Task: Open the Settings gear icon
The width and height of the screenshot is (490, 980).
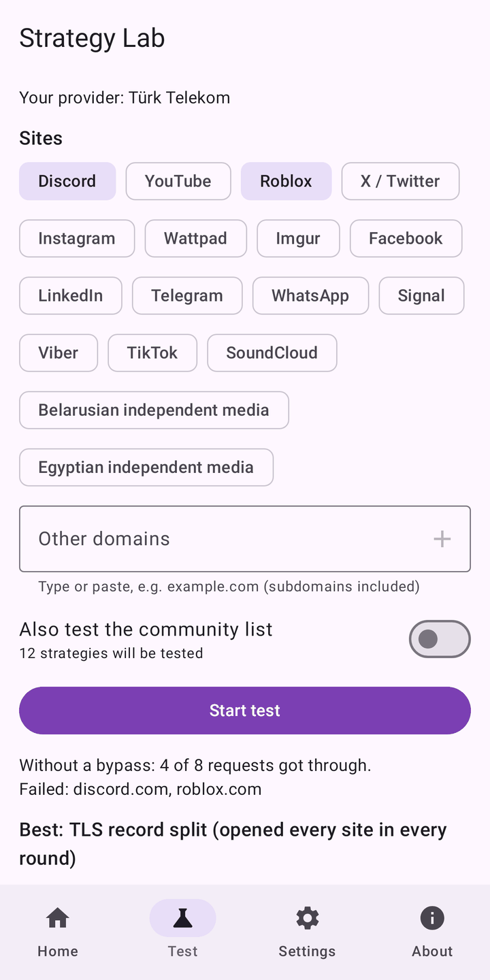Action: [307, 918]
